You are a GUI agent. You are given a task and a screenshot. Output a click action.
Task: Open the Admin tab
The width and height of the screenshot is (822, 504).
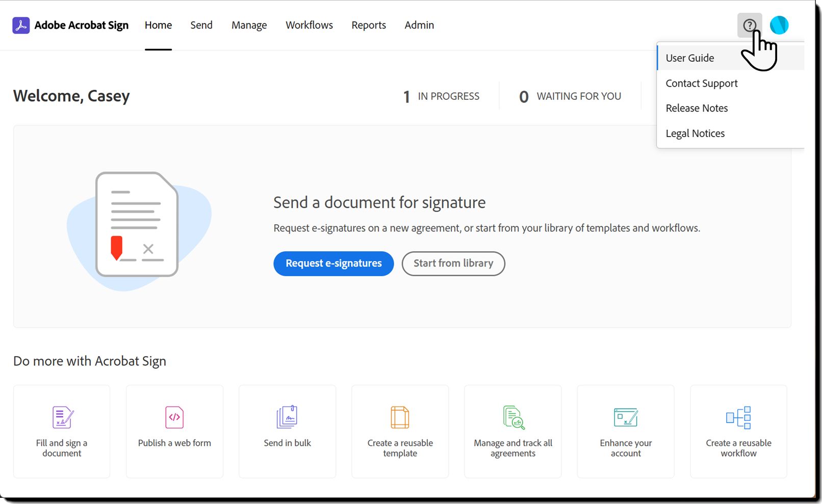(419, 25)
